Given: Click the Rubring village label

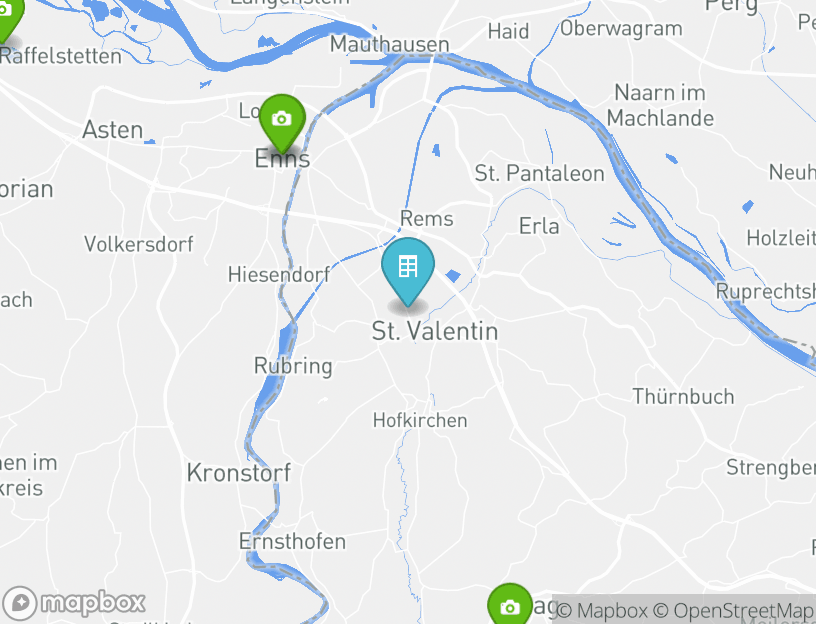Looking at the screenshot, I should click(x=293, y=366).
